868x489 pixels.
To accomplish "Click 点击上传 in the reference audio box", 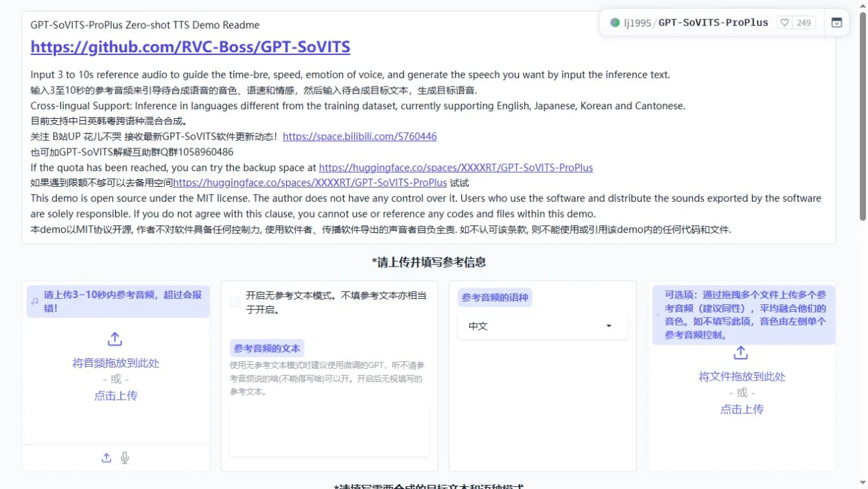I will (115, 396).
